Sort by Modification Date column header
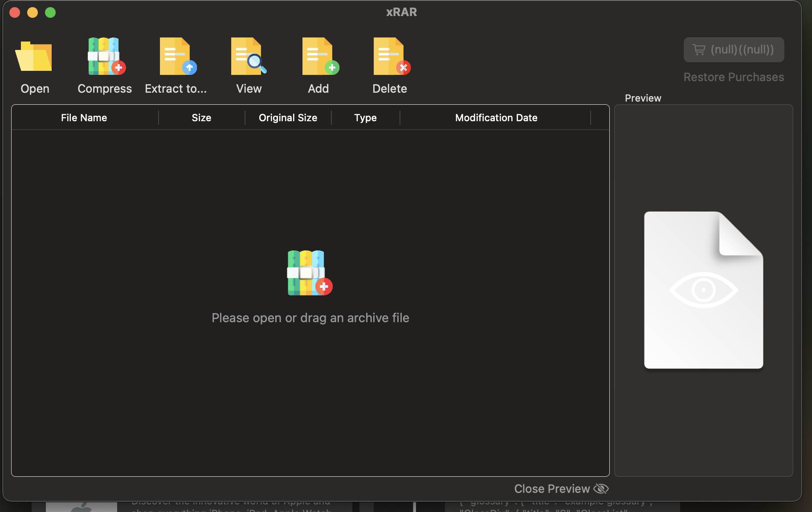The height and width of the screenshot is (512, 812). [496, 118]
